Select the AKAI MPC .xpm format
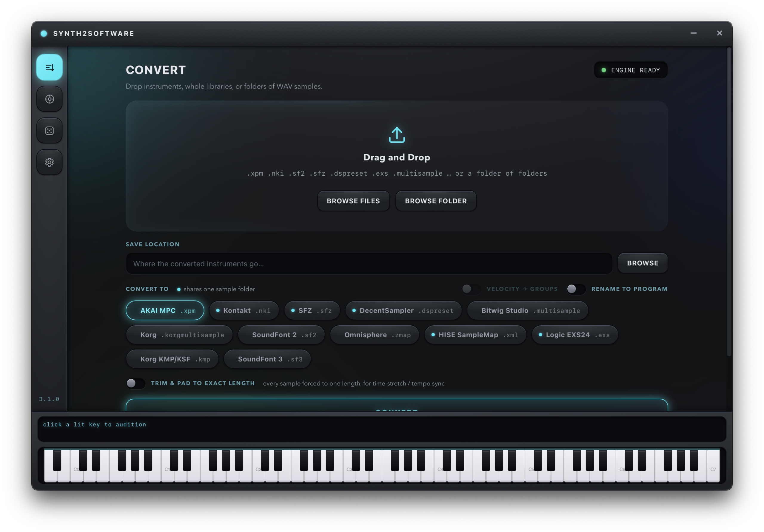 click(x=165, y=310)
